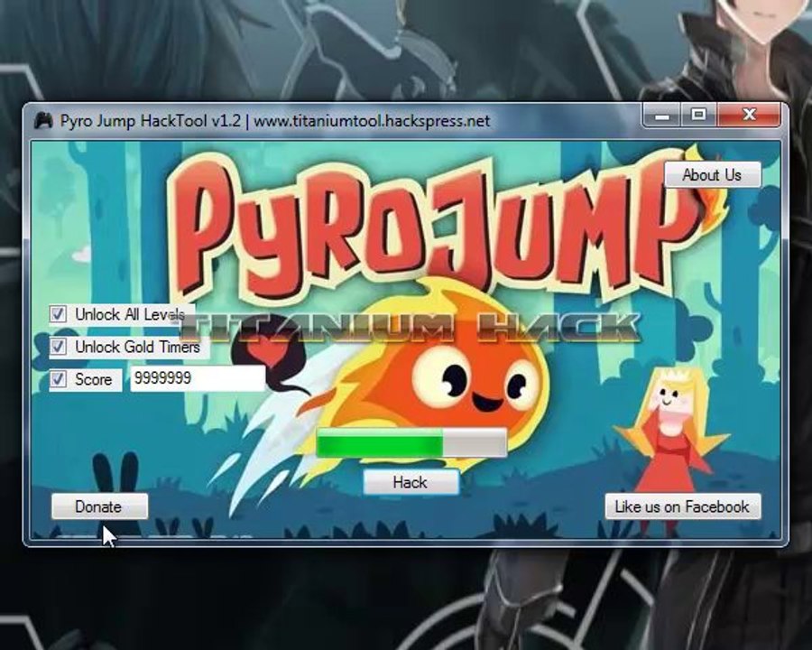Uncheck the Unlock All Levels checkbox
This screenshot has width=812, height=650.
point(58,314)
